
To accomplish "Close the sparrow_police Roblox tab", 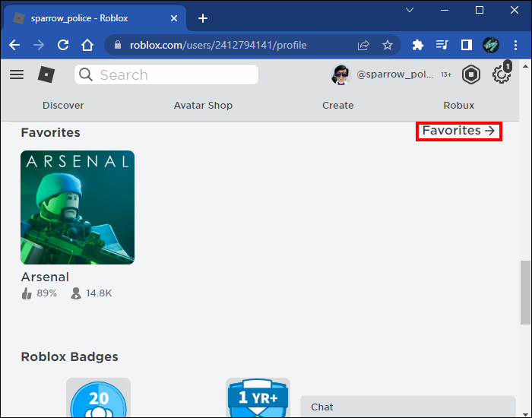I will 174,18.
